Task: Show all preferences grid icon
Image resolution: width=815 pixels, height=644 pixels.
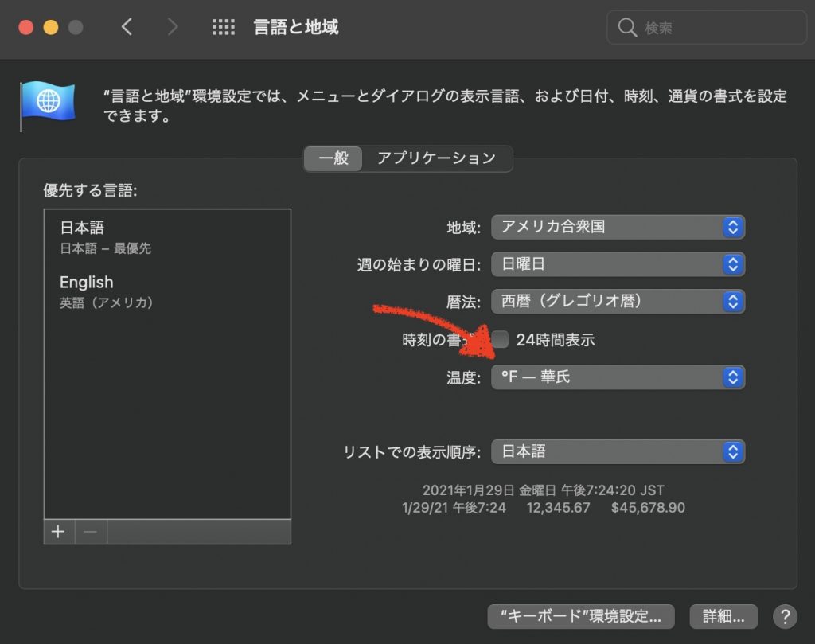Action: click(x=224, y=28)
